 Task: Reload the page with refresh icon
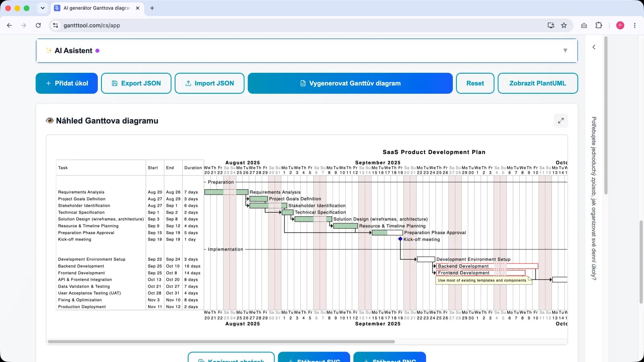(x=38, y=25)
